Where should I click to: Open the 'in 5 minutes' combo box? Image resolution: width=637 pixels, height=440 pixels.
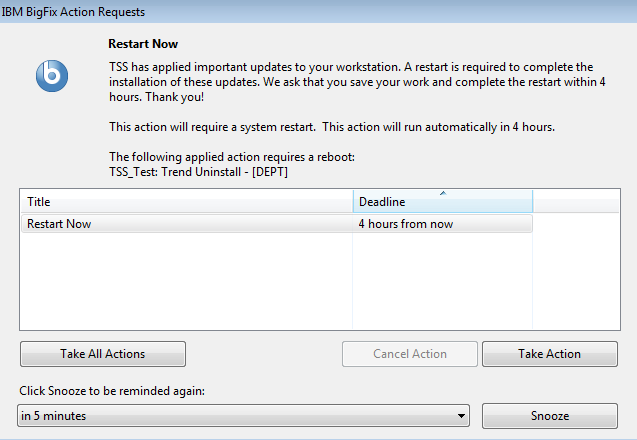coord(243,416)
